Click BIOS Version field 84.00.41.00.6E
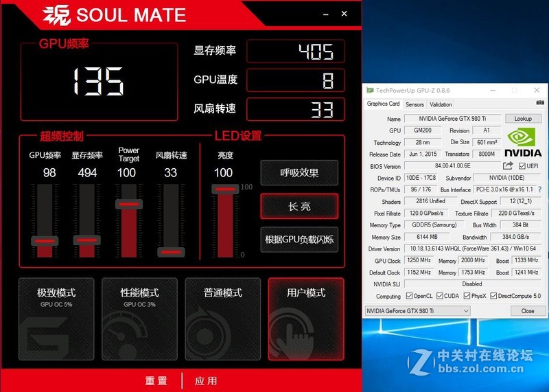 click(452, 165)
